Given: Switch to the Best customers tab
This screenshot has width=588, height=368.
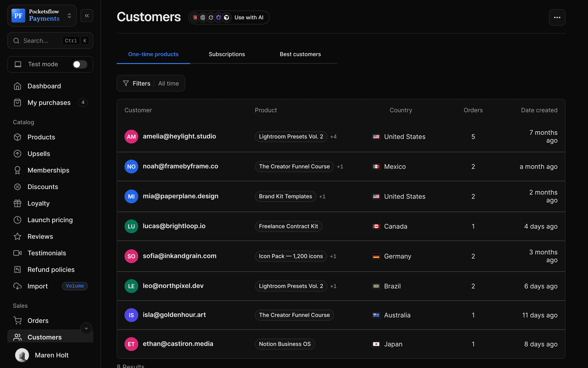Looking at the screenshot, I should [x=300, y=54].
